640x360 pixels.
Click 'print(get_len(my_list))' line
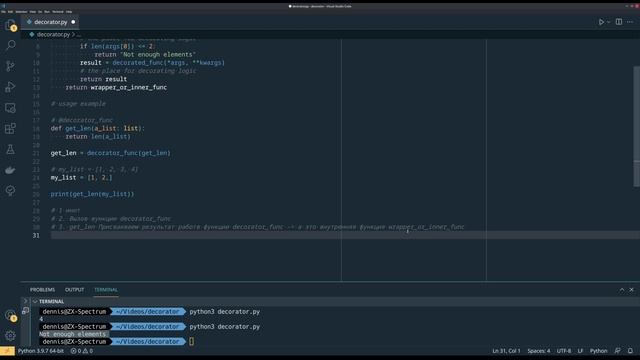point(92,194)
